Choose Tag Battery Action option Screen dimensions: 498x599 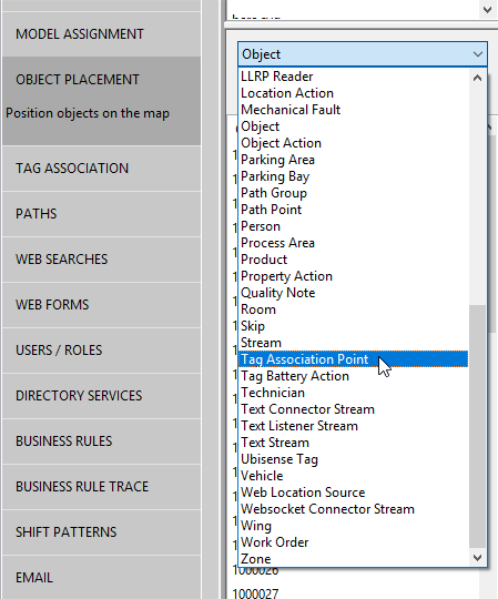(353, 376)
